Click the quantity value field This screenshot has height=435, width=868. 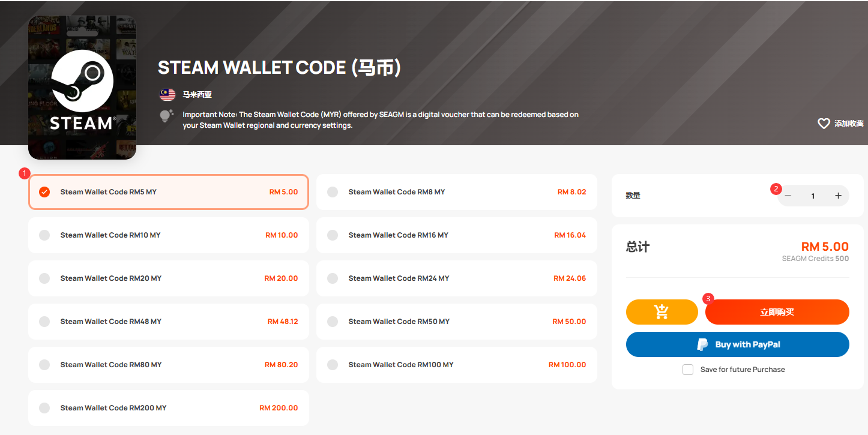tap(813, 196)
